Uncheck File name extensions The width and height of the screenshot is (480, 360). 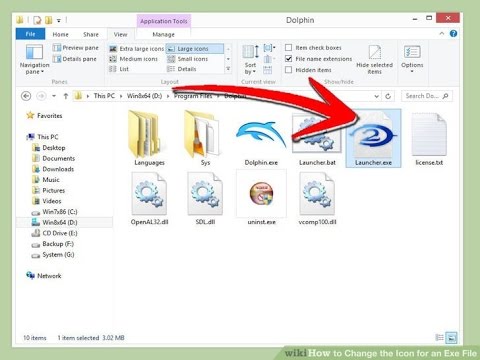coord(289,59)
